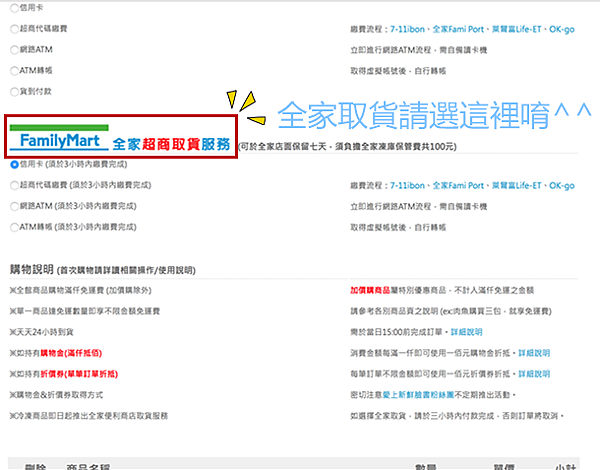Click red 購物金(滿仟抵佰) text
This screenshot has height=470, width=600.
click(71, 353)
